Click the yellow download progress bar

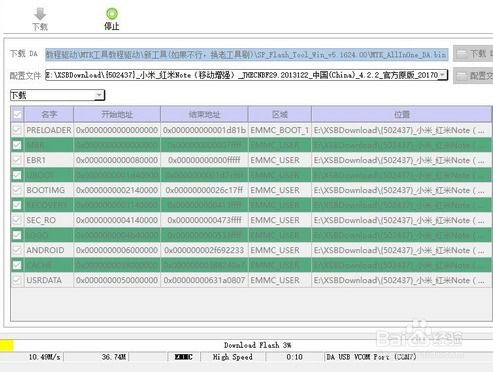(x=7, y=345)
